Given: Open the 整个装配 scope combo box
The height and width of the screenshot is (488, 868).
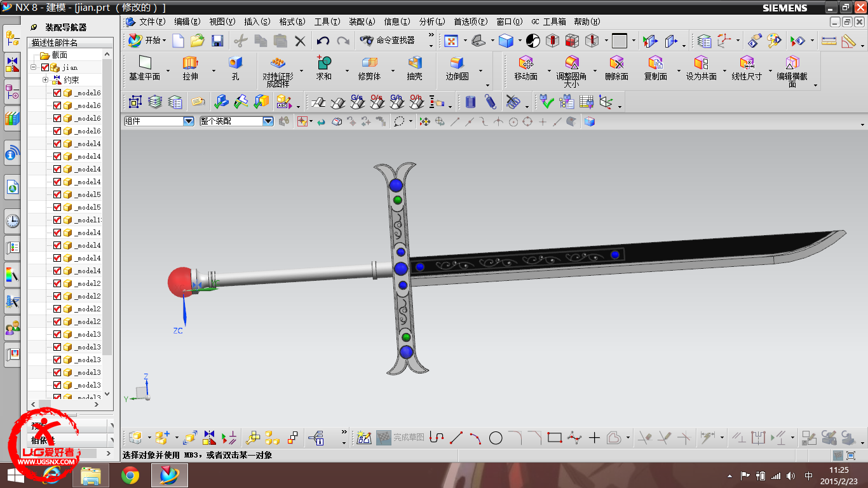Looking at the screenshot, I should tap(236, 121).
